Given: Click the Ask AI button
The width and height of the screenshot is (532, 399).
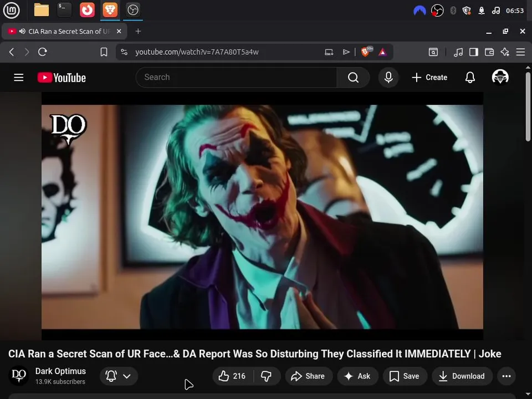Looking at the screenshot, I should click(357, 376).
